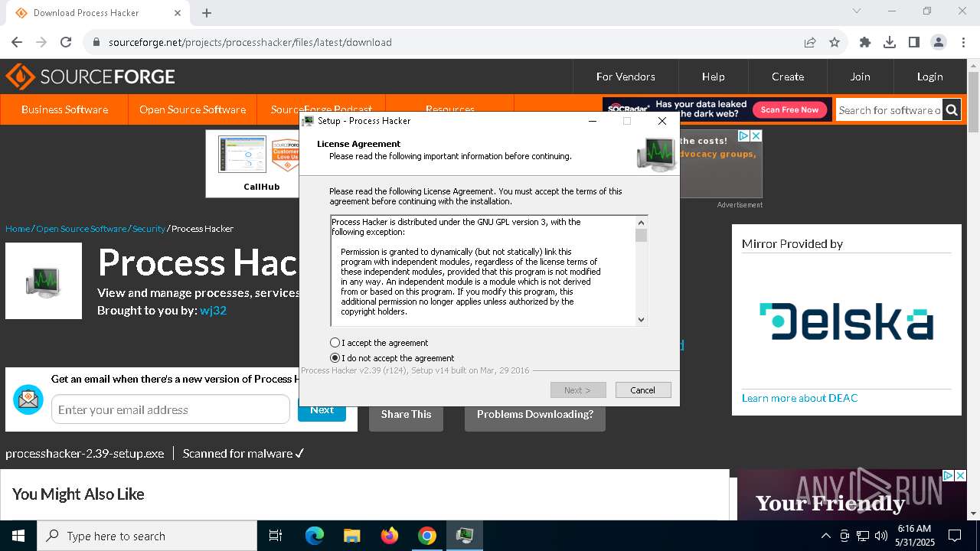Click the SourceForge logo

click(90, 77)
